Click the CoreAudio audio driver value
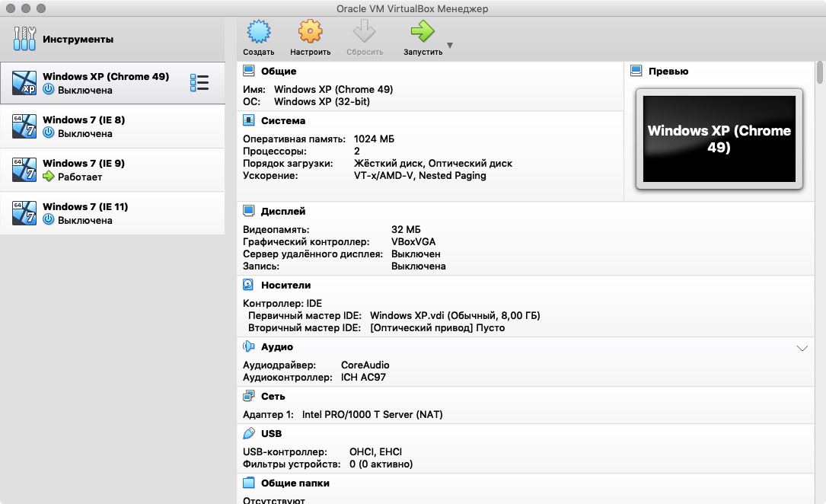 [x=365, y=365]
